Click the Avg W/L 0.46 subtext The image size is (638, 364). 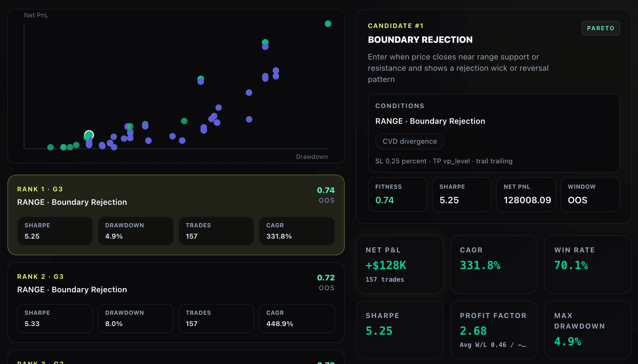point(493,345)
